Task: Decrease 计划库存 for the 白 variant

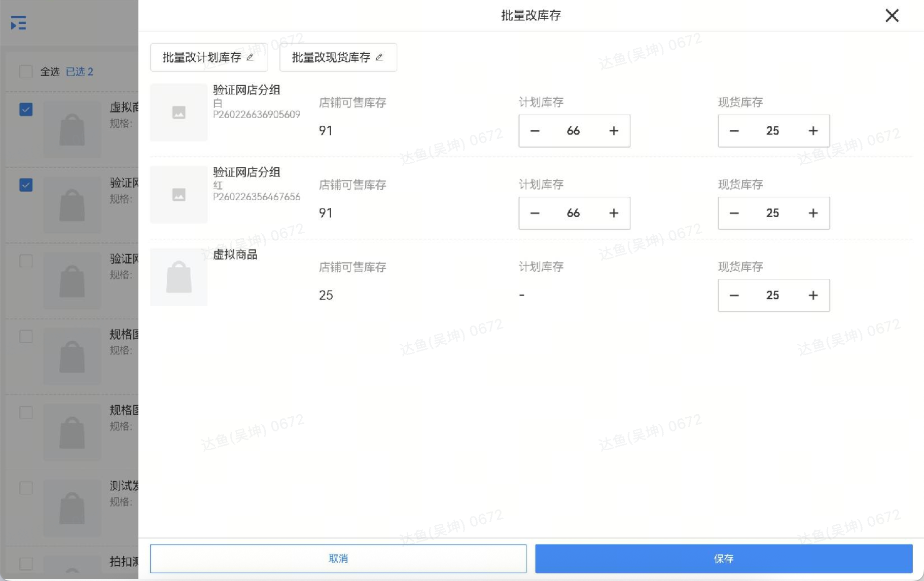Action: [x=535, y=131]
